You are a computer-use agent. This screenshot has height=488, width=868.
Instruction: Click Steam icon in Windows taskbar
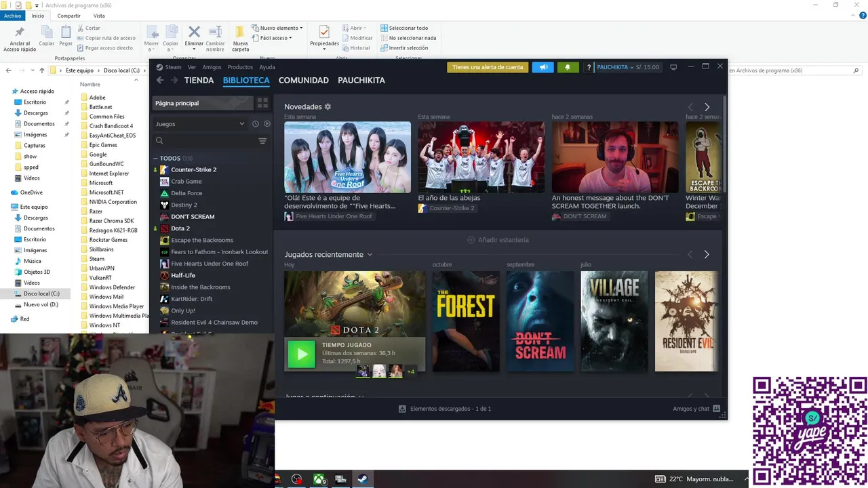pos(362,479)
